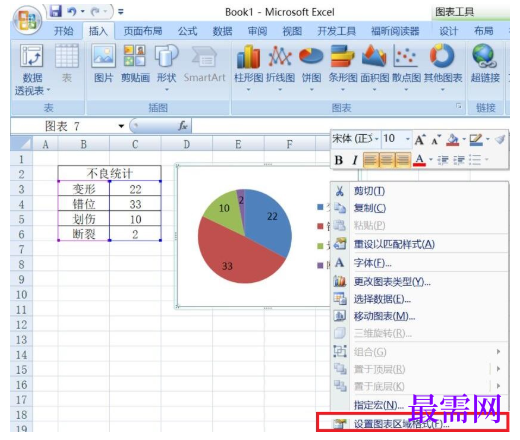Increase indent in mini toolbar
The height and width of the screenshot is (440, 520).
(459, 160)
